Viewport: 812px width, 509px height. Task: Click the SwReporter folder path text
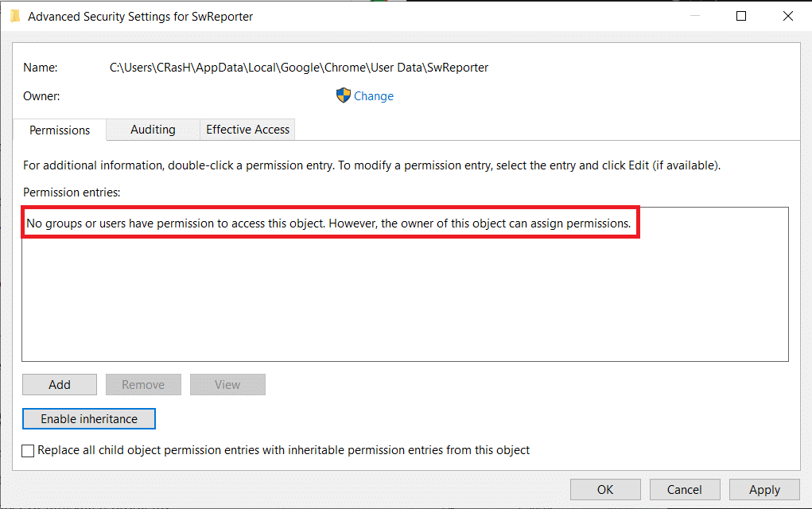click(299, 68)
